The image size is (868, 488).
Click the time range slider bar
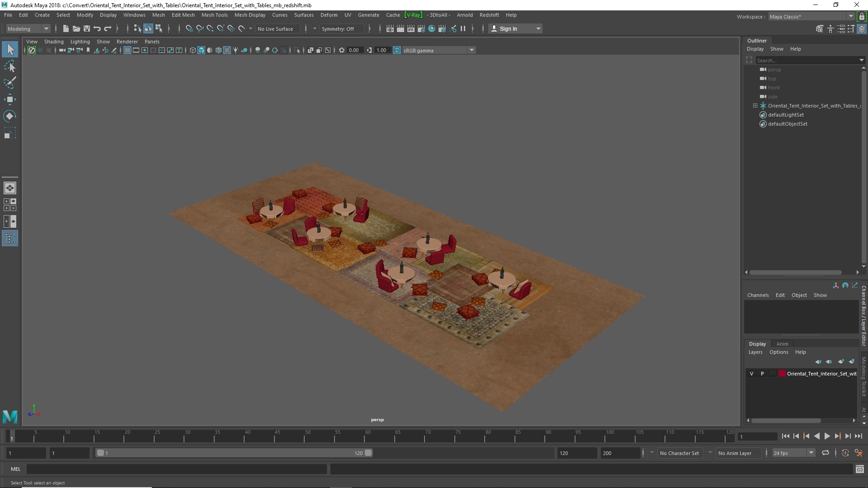234,453
